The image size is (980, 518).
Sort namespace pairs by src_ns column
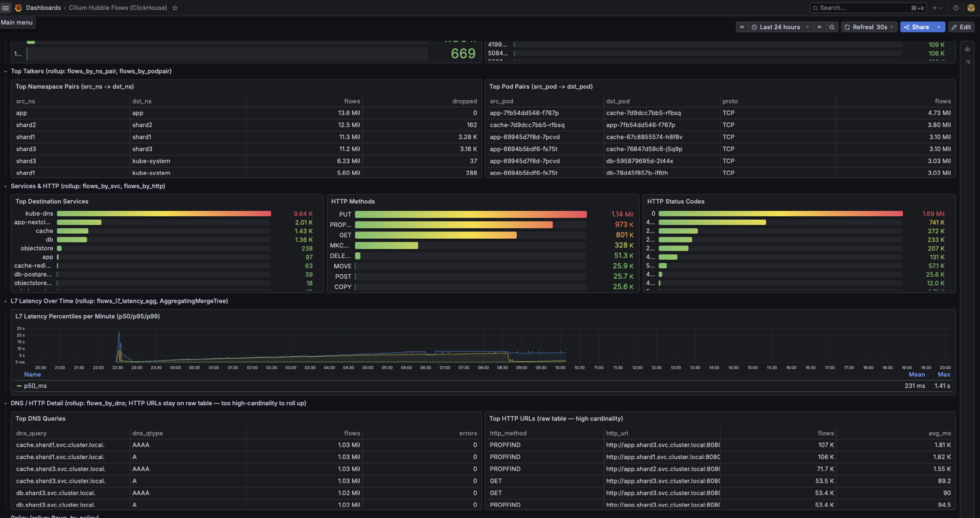coord(26,102)
